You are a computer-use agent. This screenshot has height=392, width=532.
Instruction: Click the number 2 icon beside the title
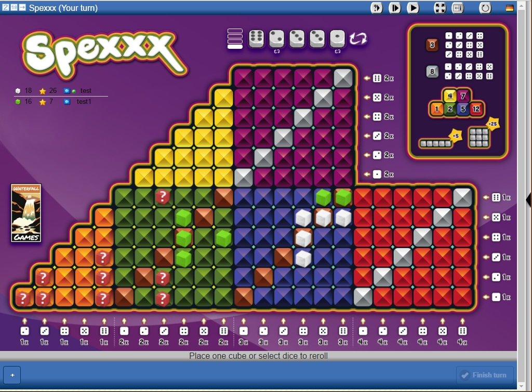pyautogui.click(x=6, y=7)
